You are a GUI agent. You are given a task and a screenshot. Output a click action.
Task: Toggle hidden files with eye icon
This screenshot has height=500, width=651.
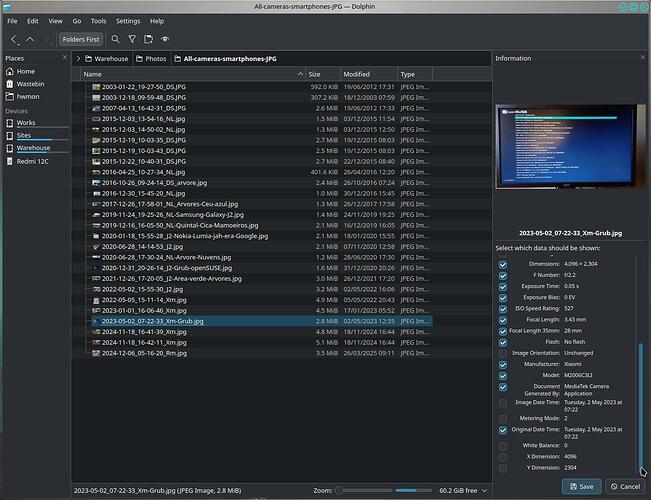(x=165, y=39)
